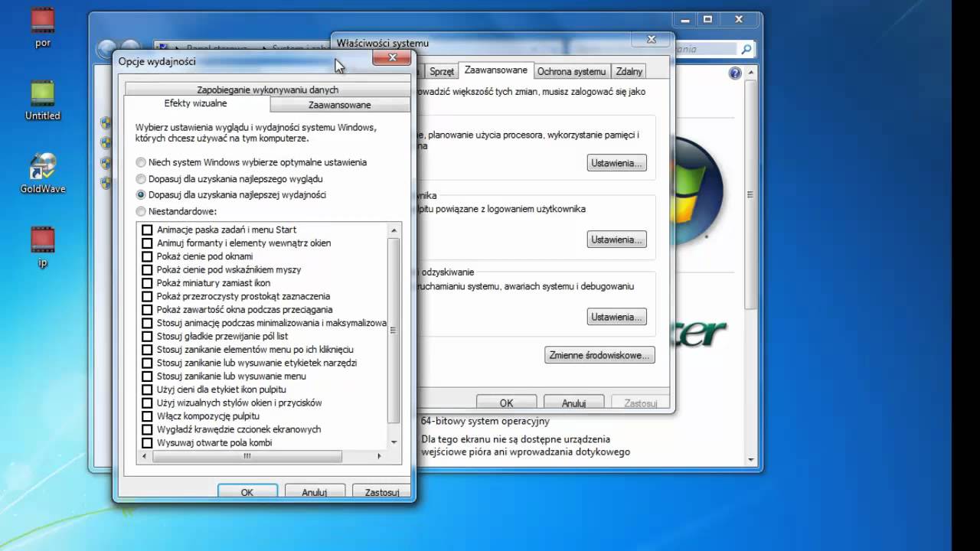Image resolution: width=980 pixels, height=551 pixels.
Task: Open the 'Ochrona systemu' tab
Action: pyautogui.click(x=571, y=71)
